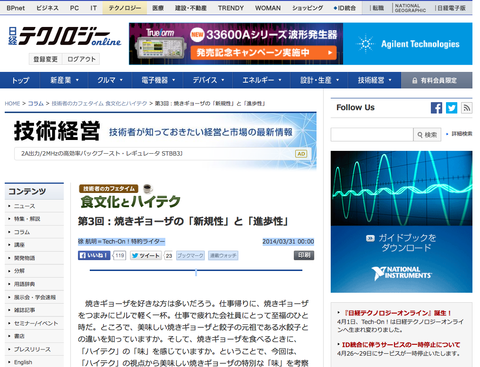The image size is (480, 367).
Task: Expand the エネルギー navigation dropdown
Action: coord(262,80)
